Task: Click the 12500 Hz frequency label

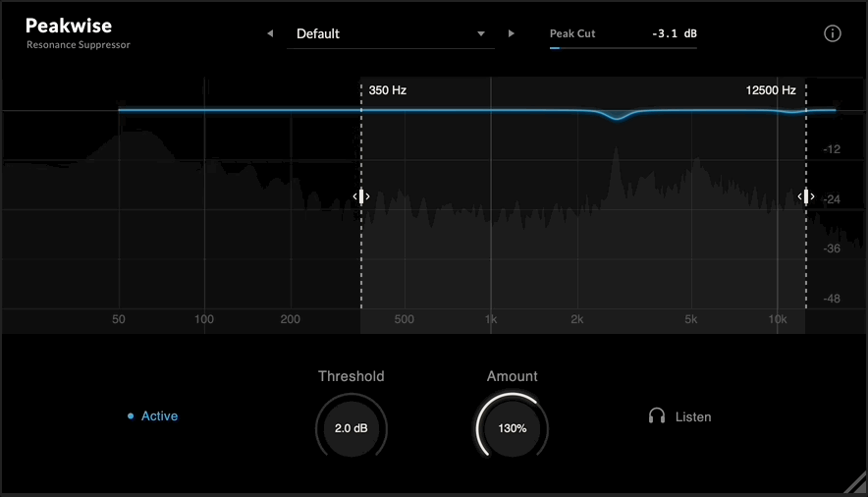Action: [771, 90]
